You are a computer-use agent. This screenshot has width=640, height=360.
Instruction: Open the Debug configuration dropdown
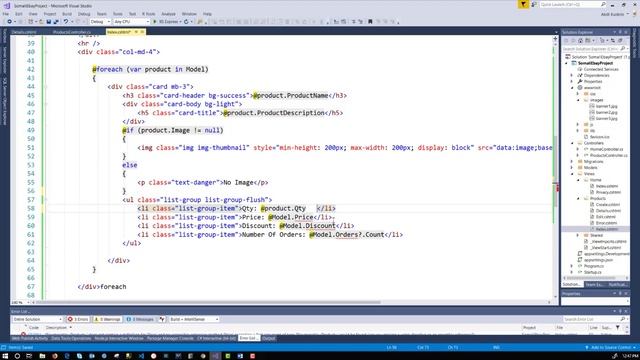point(100,22)
